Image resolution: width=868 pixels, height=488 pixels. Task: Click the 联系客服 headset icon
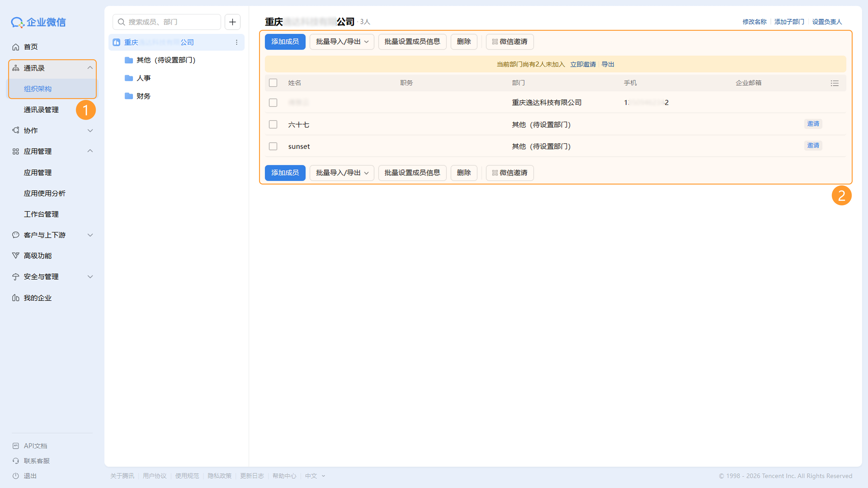pos(16,461)
